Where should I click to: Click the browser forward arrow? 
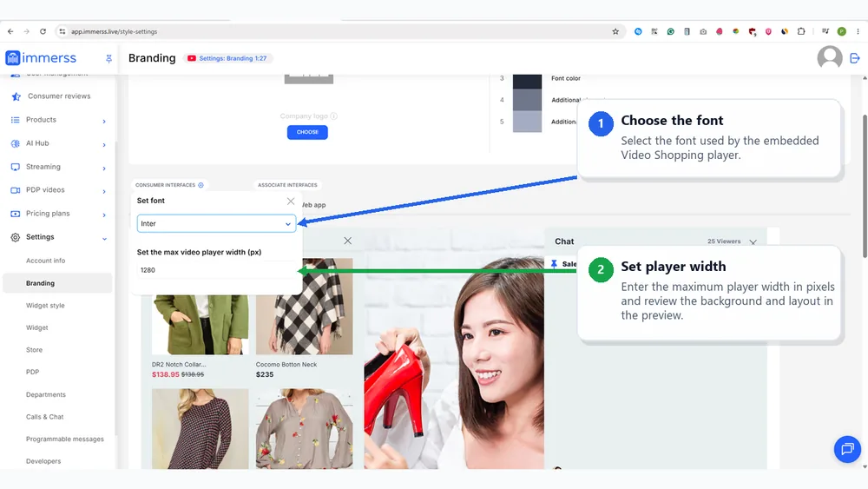pos(27,31)
